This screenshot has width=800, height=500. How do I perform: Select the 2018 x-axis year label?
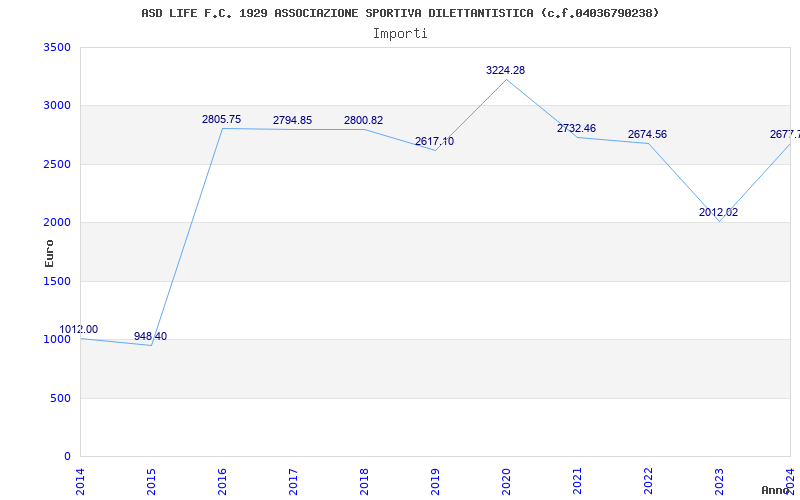[364, 482]
